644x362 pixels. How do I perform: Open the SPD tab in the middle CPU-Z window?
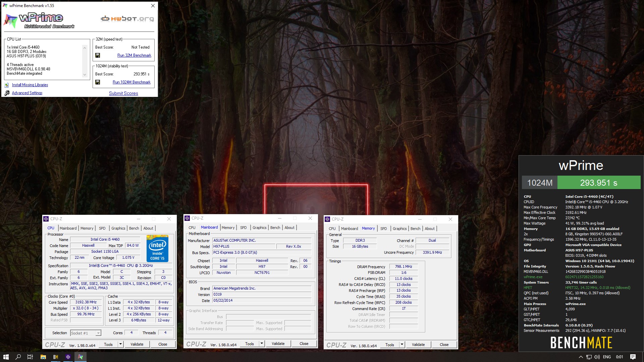click(244, 228)
